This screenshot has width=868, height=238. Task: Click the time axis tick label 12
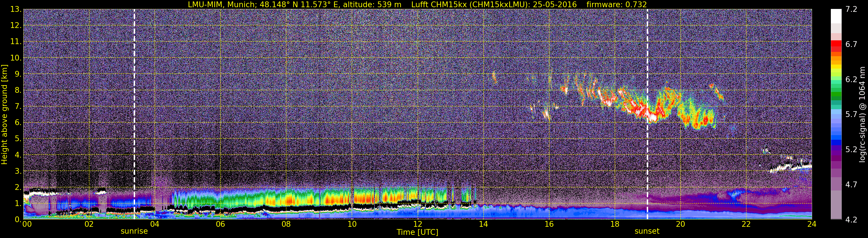tap(417, 224)
